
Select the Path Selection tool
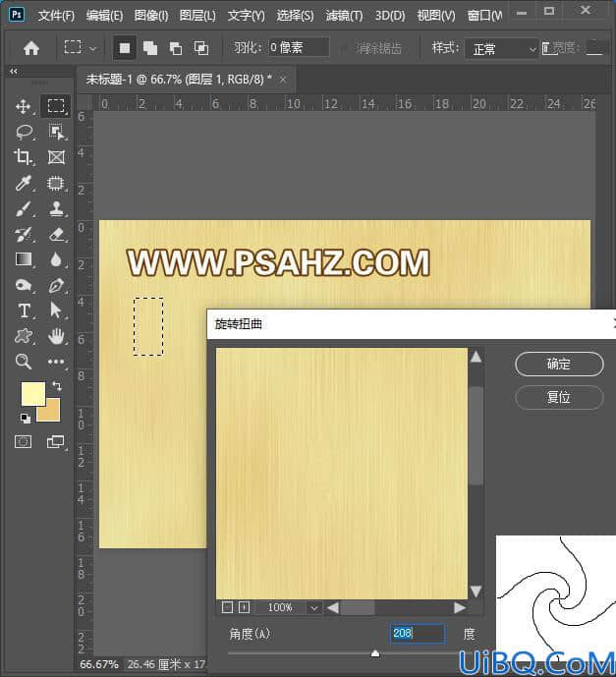pyautogui.click(x=56, y=310)
